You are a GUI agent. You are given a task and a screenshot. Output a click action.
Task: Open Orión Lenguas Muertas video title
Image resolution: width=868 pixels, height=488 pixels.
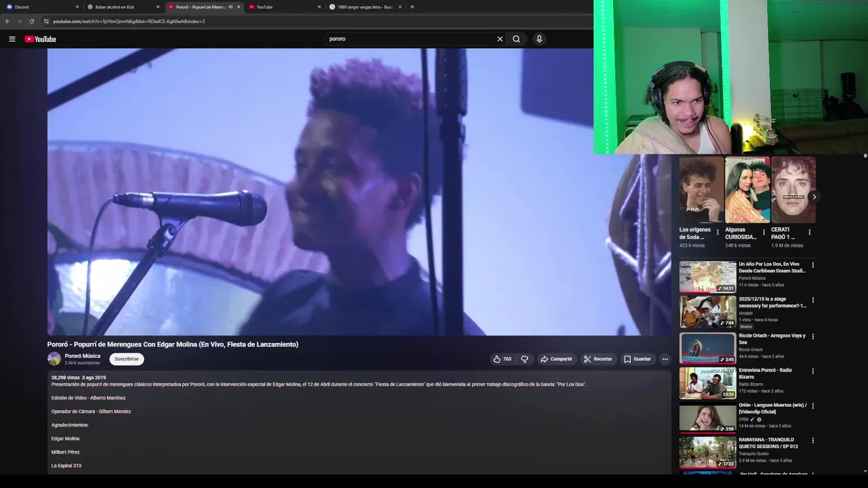click(x=772, y=408)
